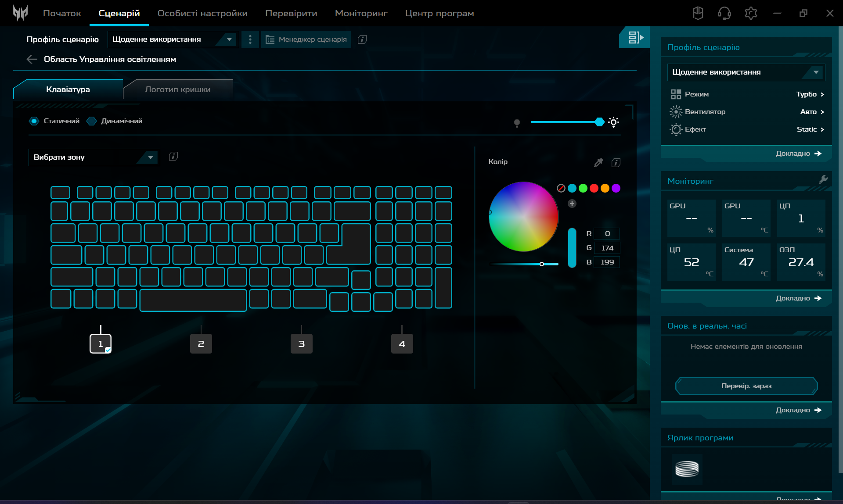
Task: Open the support headset icon
Action: (x=724, y=13)
